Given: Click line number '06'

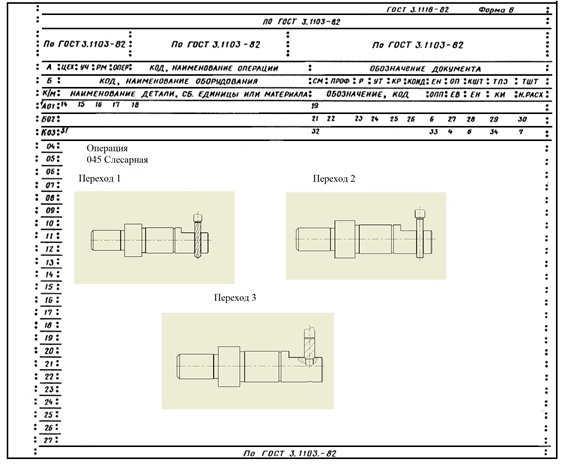Looking at the screenshot, I should (x=50, y=172).
